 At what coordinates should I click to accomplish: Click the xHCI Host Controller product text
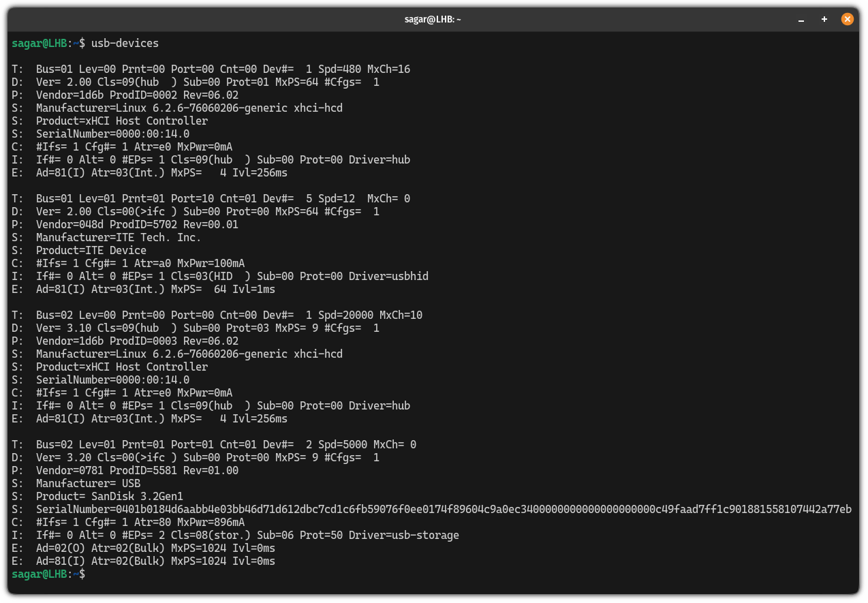coord(121,121)
